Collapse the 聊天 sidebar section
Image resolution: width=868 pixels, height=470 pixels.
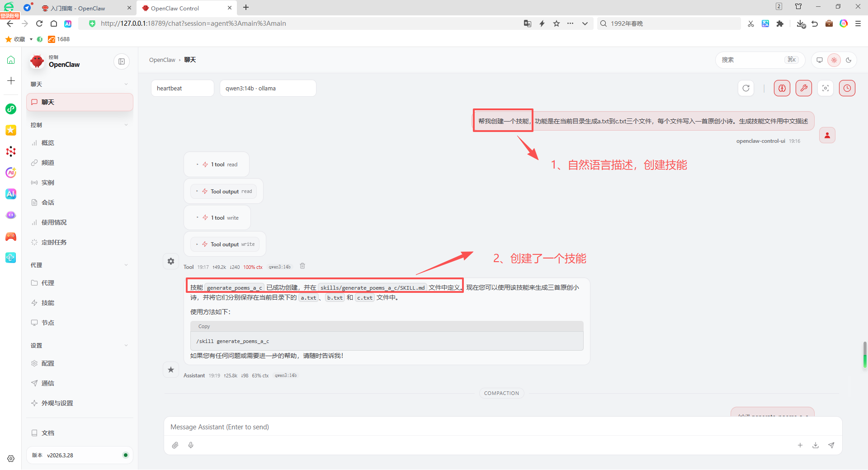click(x=126, y=84)
